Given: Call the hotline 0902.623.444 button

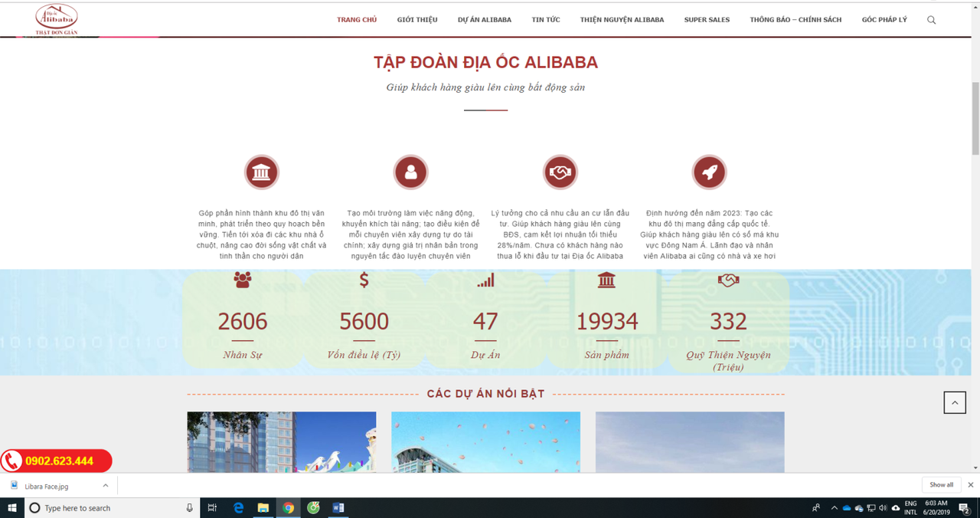Looking at the screenshot, I should click(57, 461).
